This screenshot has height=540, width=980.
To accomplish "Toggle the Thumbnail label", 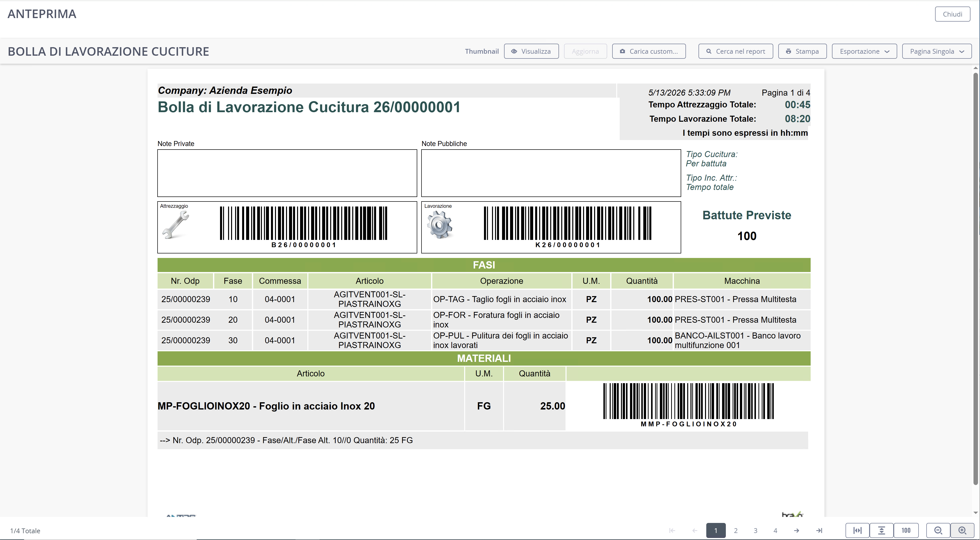I will tap(482, 51).
